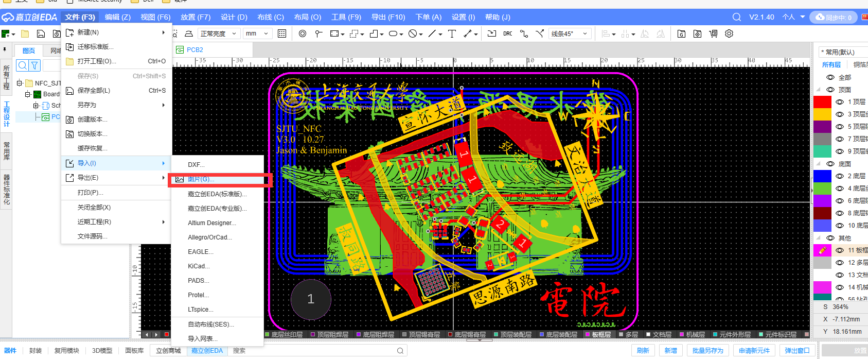Screen dimensions: 868x359
Task: Open the 个人 account dropdown arrow
Action: pos(802,17)
